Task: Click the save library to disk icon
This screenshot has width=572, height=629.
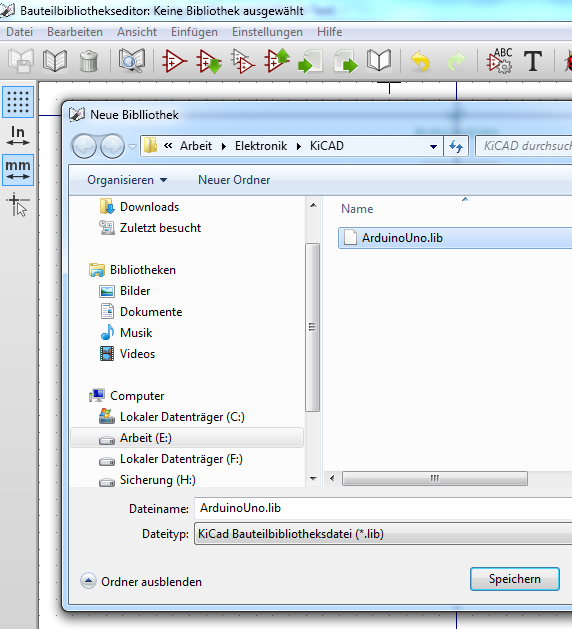Action: (x=20, y=61)
